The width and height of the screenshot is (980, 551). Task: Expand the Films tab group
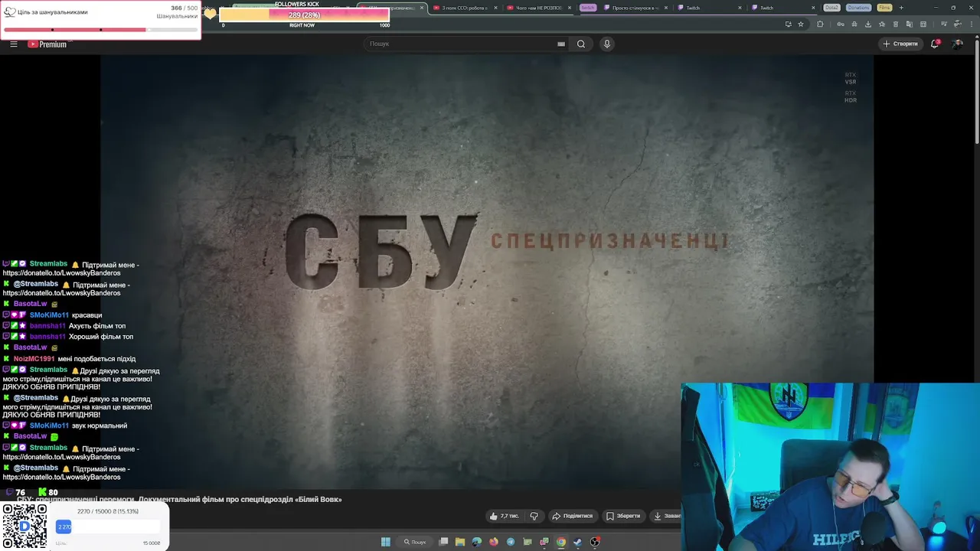pos(884,8)
